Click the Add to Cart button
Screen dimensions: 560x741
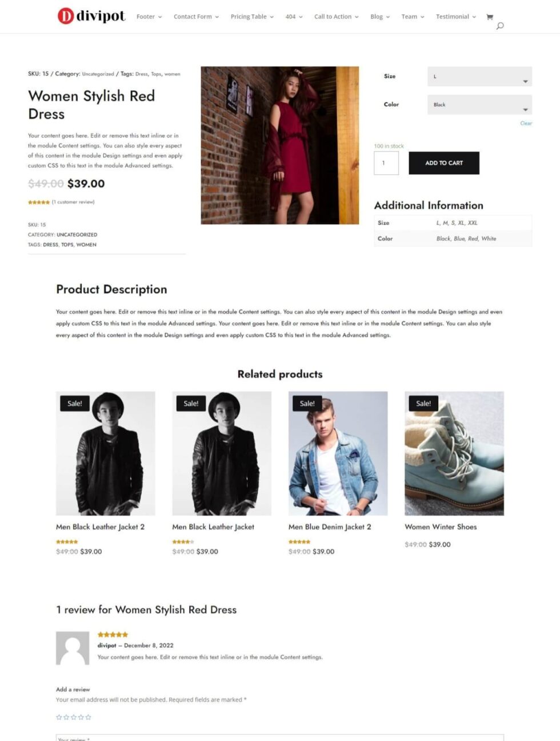click(x=444, y=163)
